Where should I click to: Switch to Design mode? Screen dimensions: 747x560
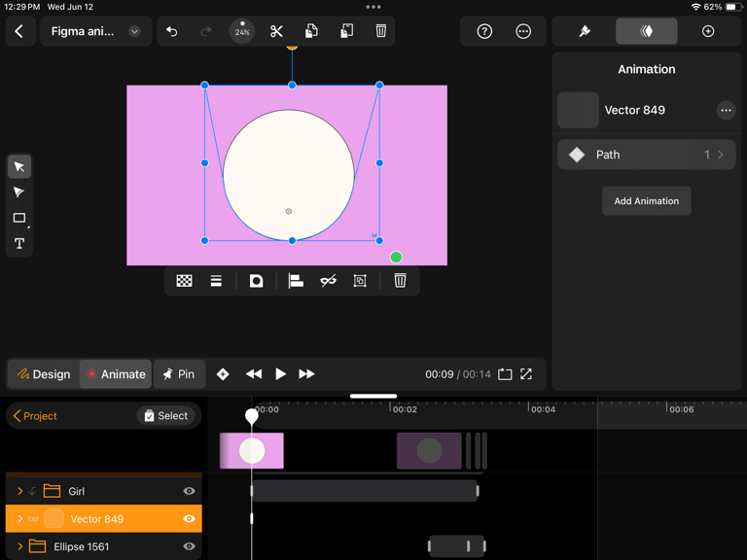point(44,374)
